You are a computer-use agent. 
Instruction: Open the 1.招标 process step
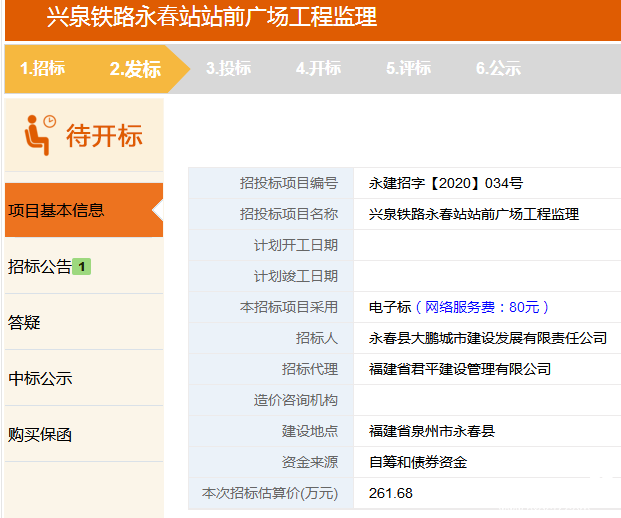click(43, 68)
